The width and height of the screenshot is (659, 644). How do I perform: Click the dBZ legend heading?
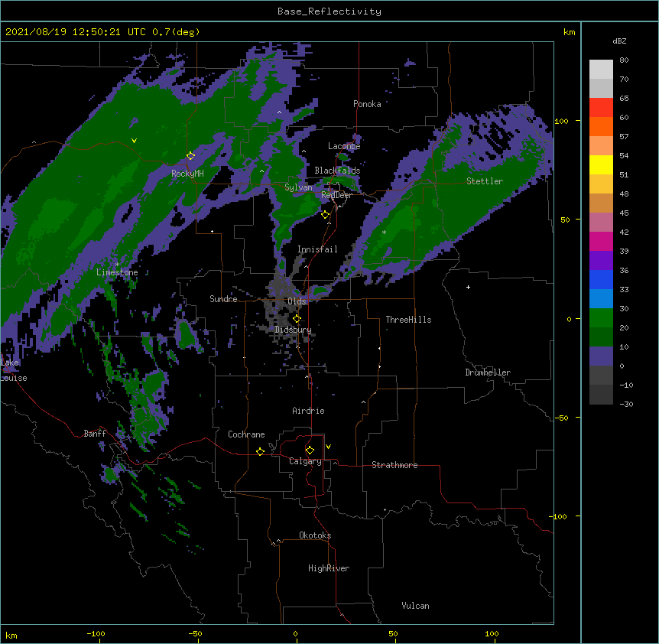pos(619,41)
